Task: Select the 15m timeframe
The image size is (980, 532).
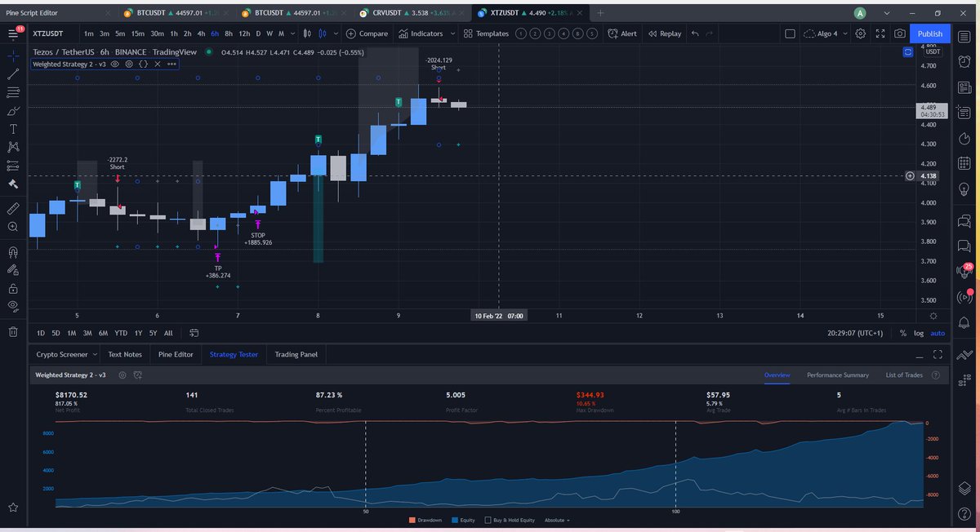Action: 138,33
